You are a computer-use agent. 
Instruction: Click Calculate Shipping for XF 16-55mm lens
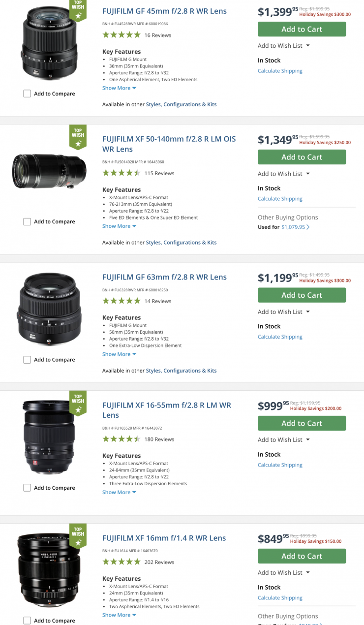[x=280, y=465]
